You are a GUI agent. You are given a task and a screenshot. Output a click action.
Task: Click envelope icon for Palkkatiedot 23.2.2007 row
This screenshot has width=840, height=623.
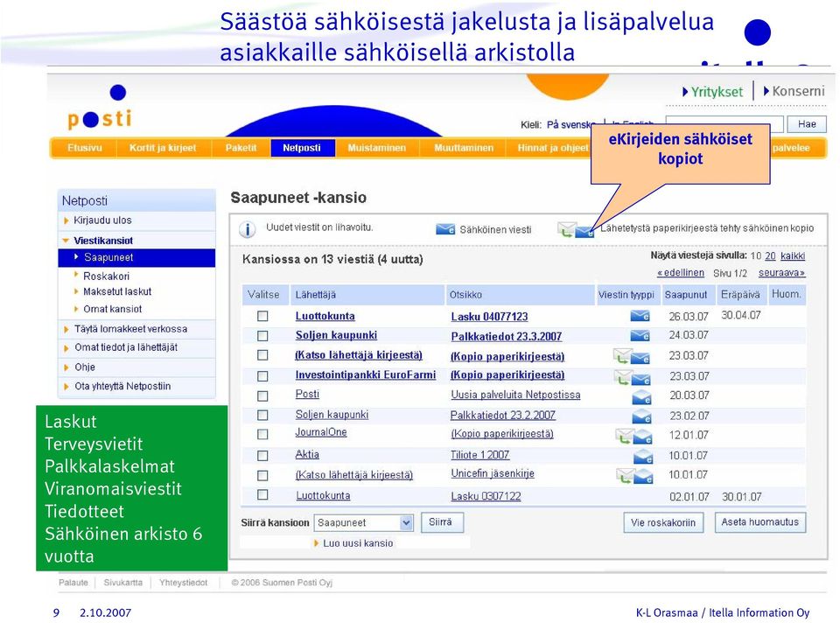click(x=641, y=416)
